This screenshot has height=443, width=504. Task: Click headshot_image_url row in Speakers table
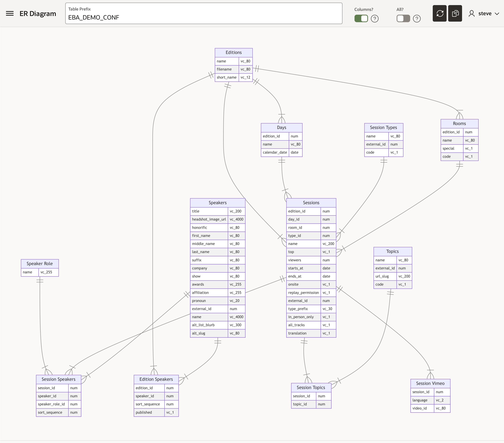[209, 219]
